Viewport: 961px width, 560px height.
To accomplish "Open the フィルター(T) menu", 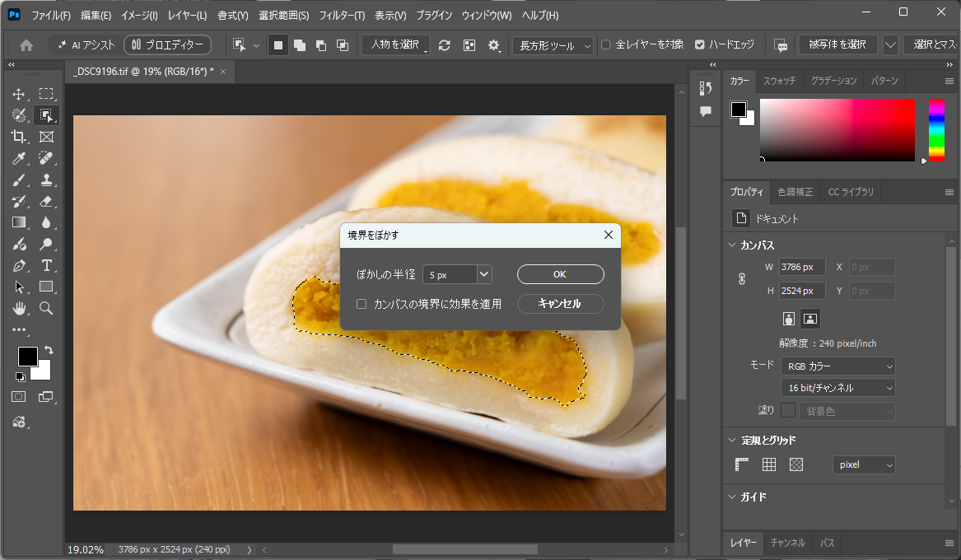I will pos(342,16).
